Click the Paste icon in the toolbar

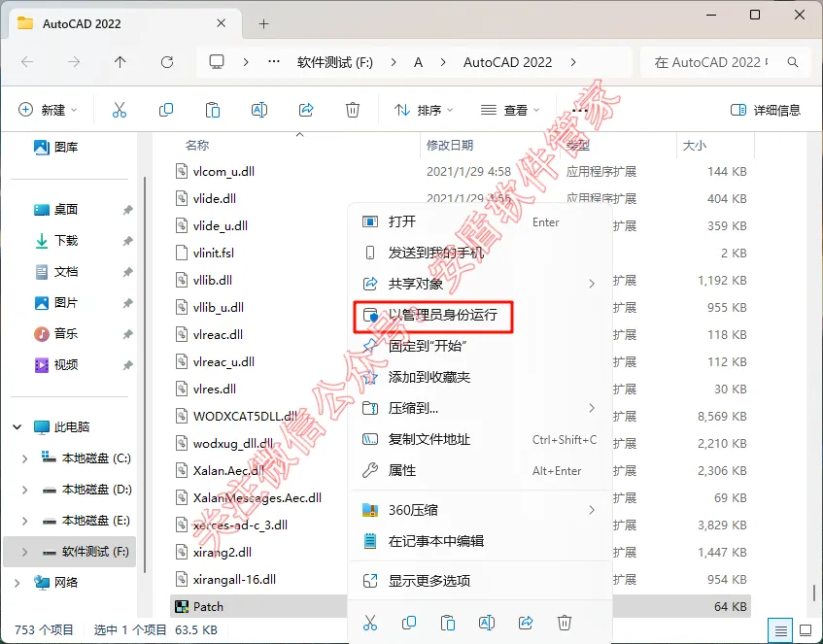click(x=213, y=110)
